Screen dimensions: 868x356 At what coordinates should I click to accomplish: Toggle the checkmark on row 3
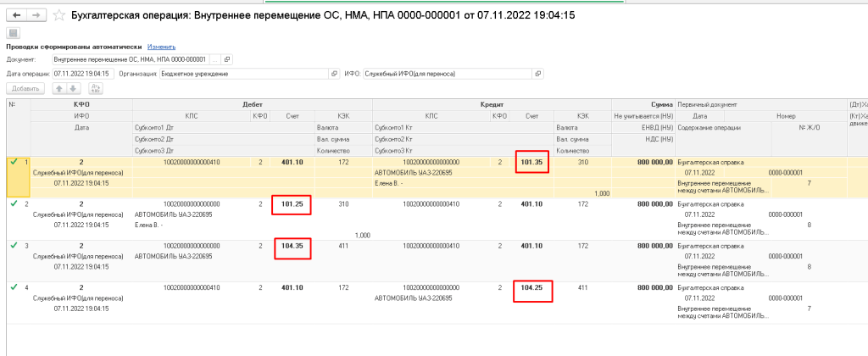click(x=14, y=245)
